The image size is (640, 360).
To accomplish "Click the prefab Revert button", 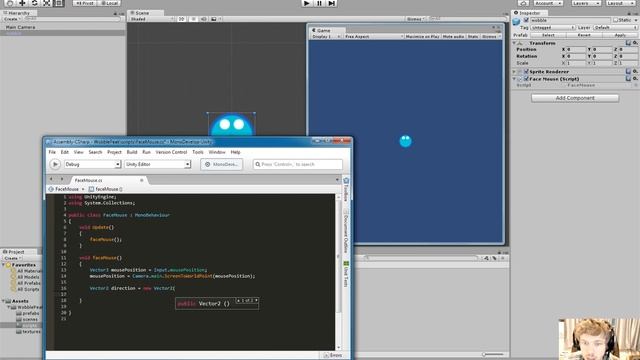I will point(584,35).
